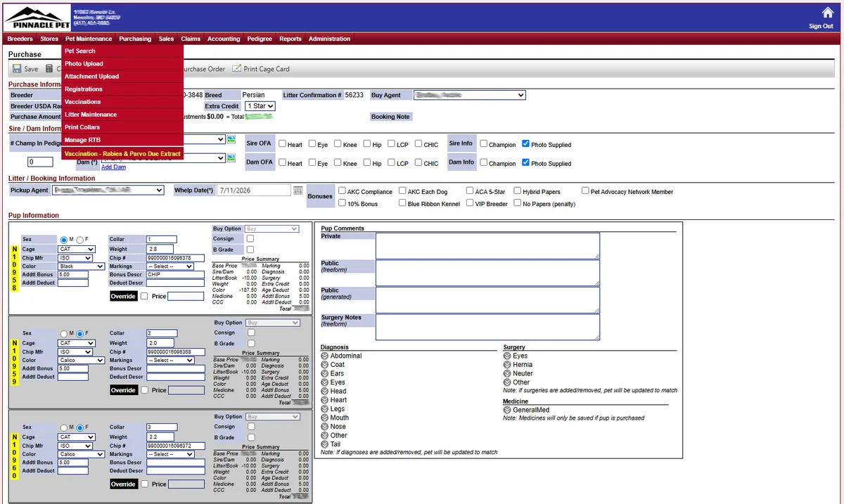Click the # Champ In Pedigree field
Image resolution: width=844 pixels, height=504 pixels.
click(41, 162)
